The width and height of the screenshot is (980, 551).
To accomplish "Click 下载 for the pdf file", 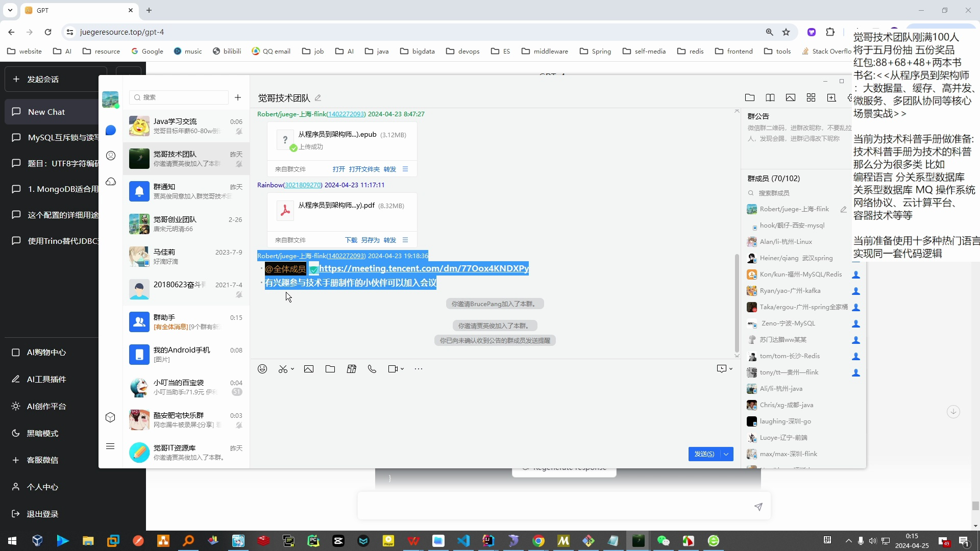I will (x=351, y=240).
